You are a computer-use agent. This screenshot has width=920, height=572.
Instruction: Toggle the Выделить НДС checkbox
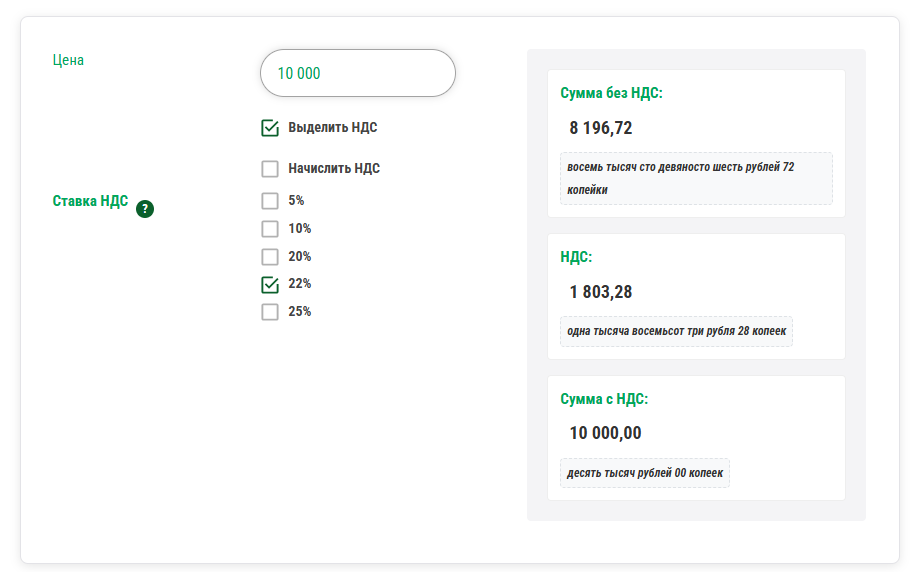(270, 128)
